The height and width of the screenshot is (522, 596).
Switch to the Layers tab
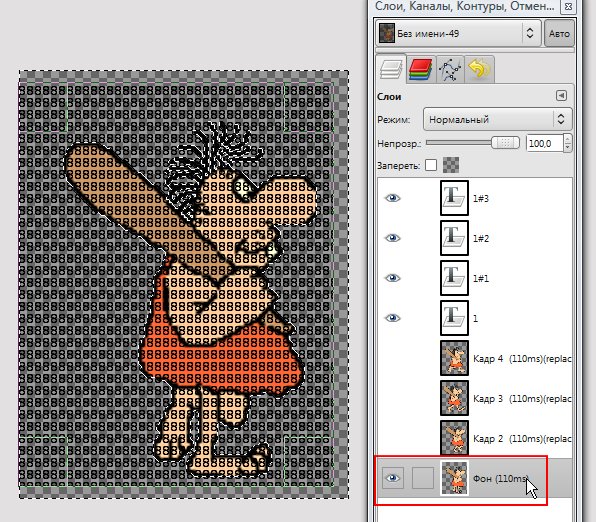pos(391,69)
